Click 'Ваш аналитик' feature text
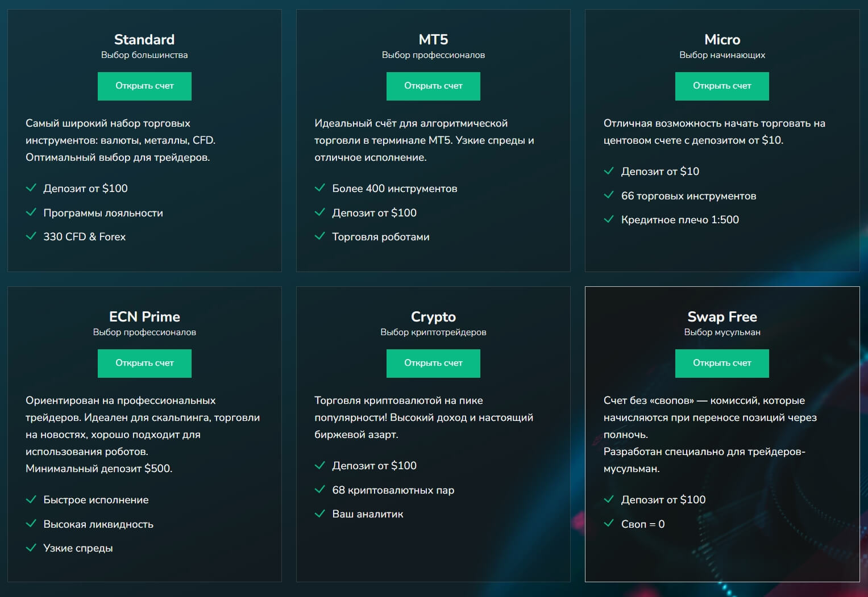868x597 pixels. (368, 514)
